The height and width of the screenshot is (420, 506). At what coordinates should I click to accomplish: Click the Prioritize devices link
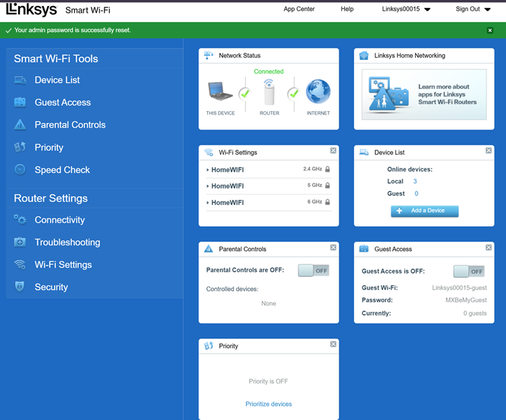[269, 404]
